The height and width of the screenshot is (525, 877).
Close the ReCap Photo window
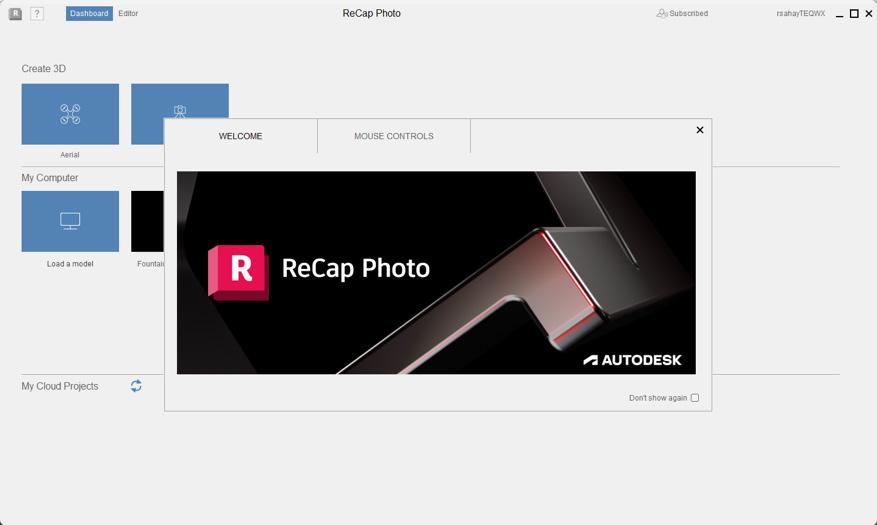[869, 14]
